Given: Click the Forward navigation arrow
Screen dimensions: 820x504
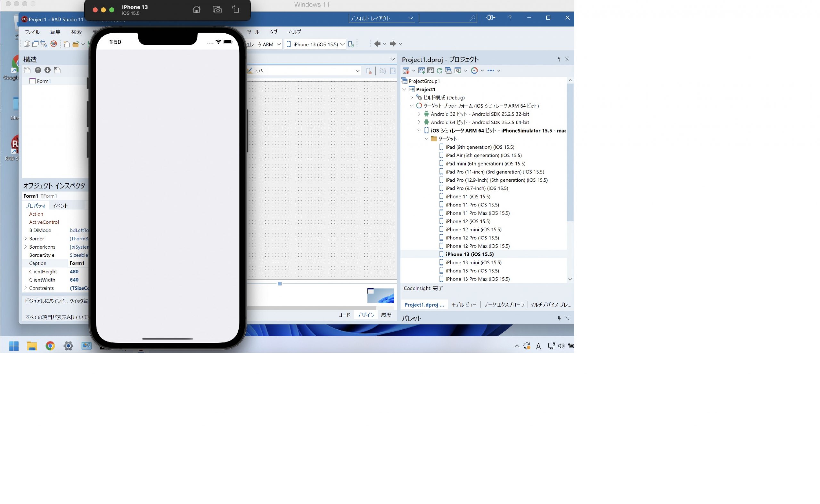Looking at the screenshot, I should (x=393, y=44).
